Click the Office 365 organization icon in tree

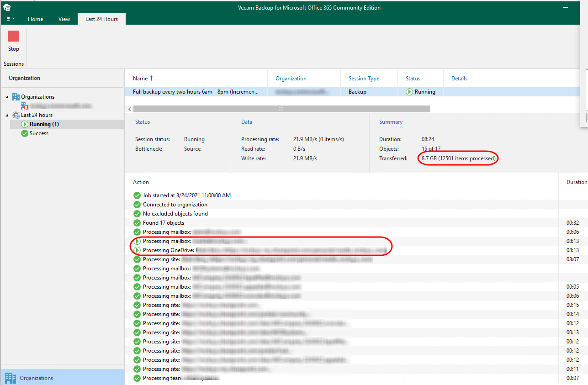coord(25,106)
